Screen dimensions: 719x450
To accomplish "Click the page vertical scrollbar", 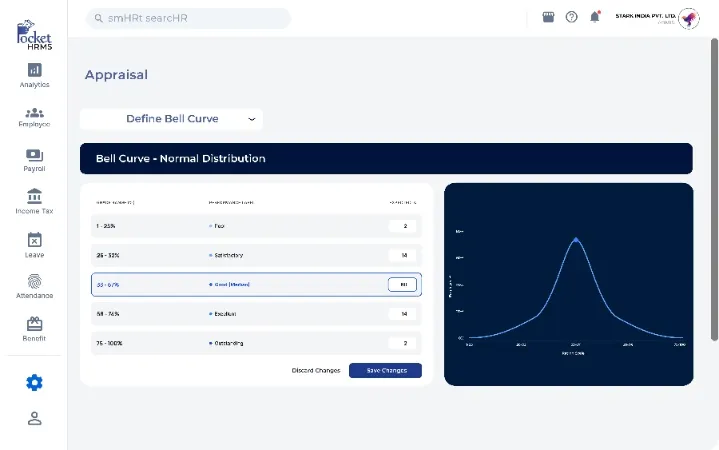I will click(714, 189).
